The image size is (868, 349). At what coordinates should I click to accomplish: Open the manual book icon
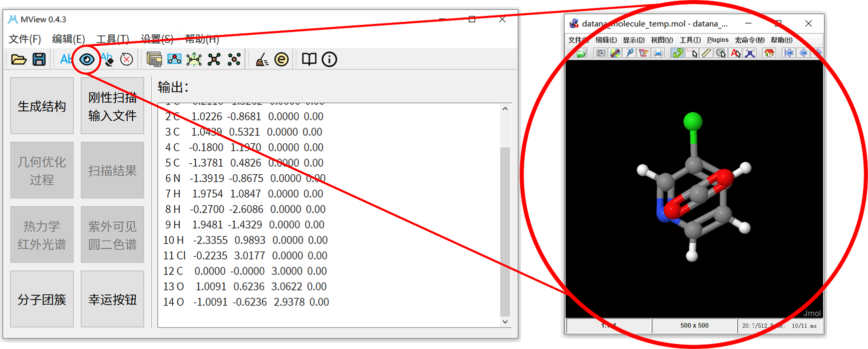pos(309,59)
